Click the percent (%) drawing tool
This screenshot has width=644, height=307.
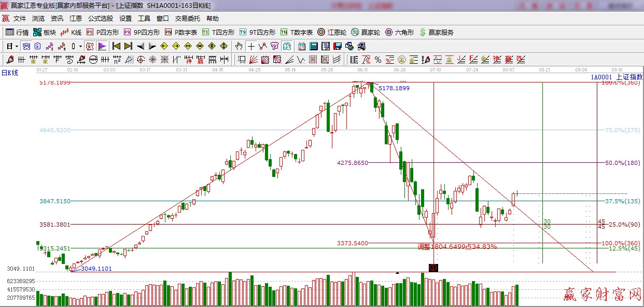[378, 60]
